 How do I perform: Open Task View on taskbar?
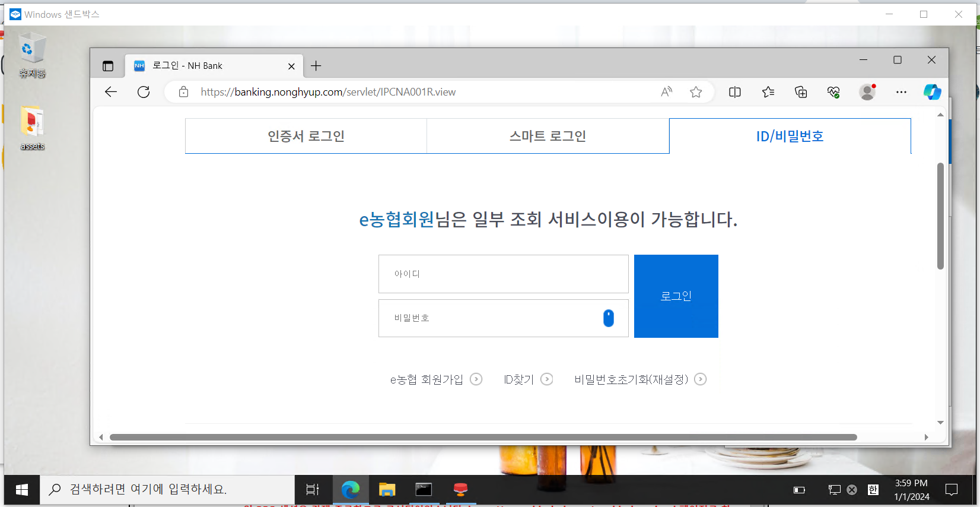[313, 490]
